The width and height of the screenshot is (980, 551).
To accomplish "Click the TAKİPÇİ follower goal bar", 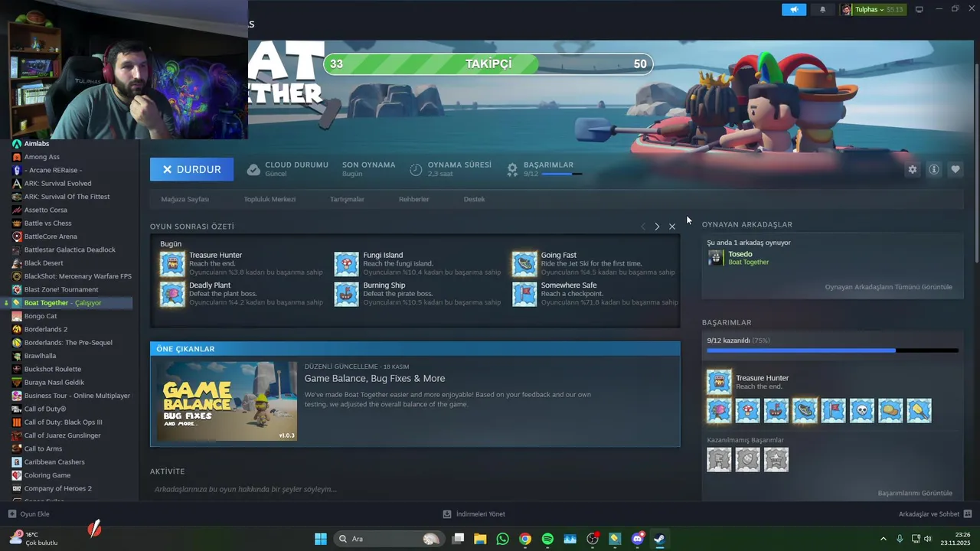I will 488,64.
